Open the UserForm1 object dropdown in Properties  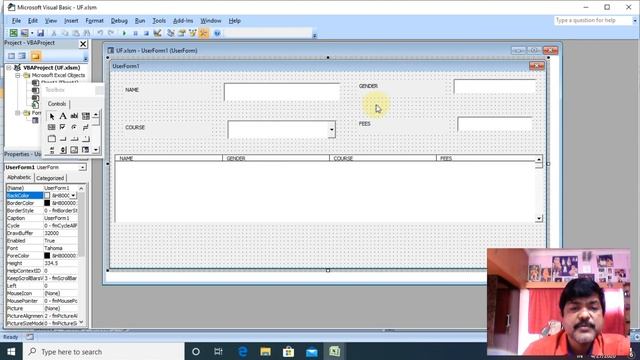pos(82,167)
